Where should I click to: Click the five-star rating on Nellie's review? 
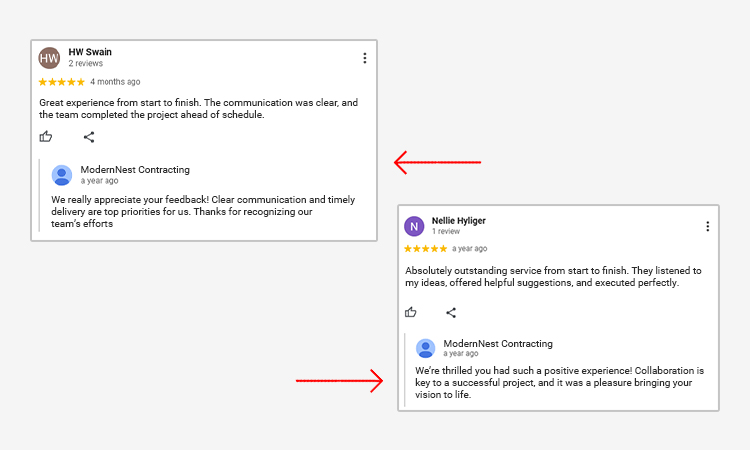coord(425,248)
